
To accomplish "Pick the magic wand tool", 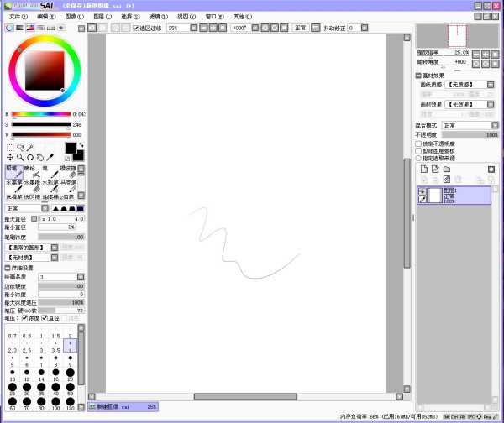I will [30, 146].
